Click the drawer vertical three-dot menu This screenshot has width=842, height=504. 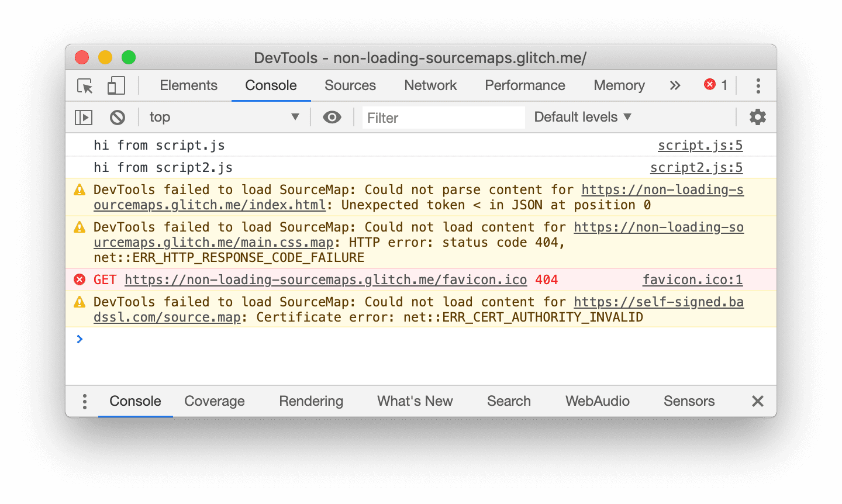pos(84,401)
